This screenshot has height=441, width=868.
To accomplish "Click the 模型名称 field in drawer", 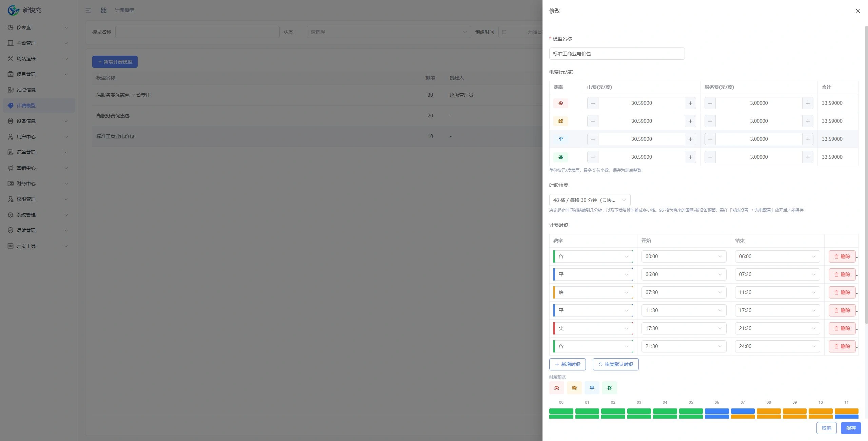I will 617,54.
